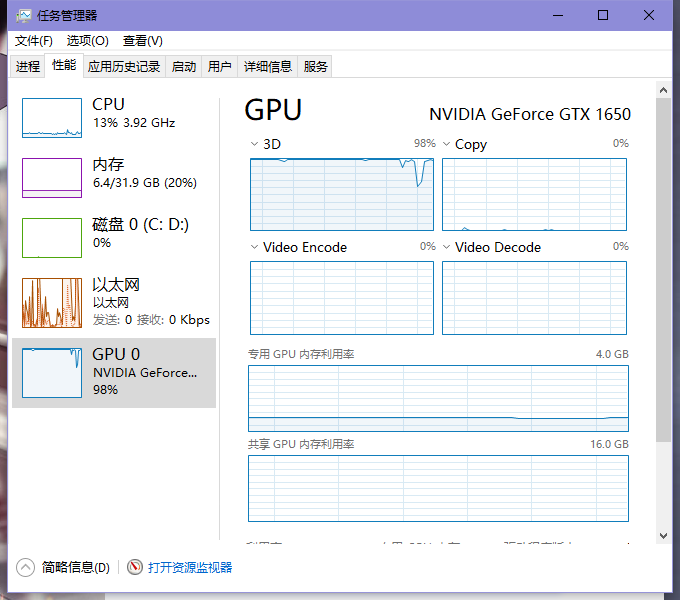
Task: Click the resource monitor icon
Action: point(135,567)
